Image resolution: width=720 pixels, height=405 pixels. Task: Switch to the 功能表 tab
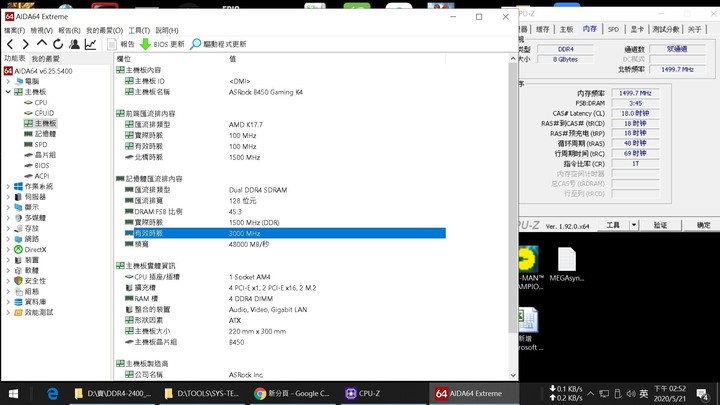[x=15, y=58]
